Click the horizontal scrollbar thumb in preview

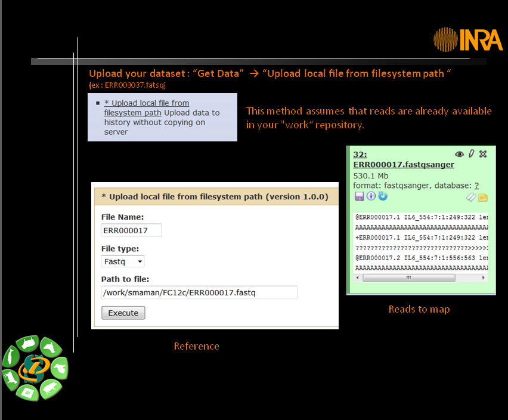408,278
